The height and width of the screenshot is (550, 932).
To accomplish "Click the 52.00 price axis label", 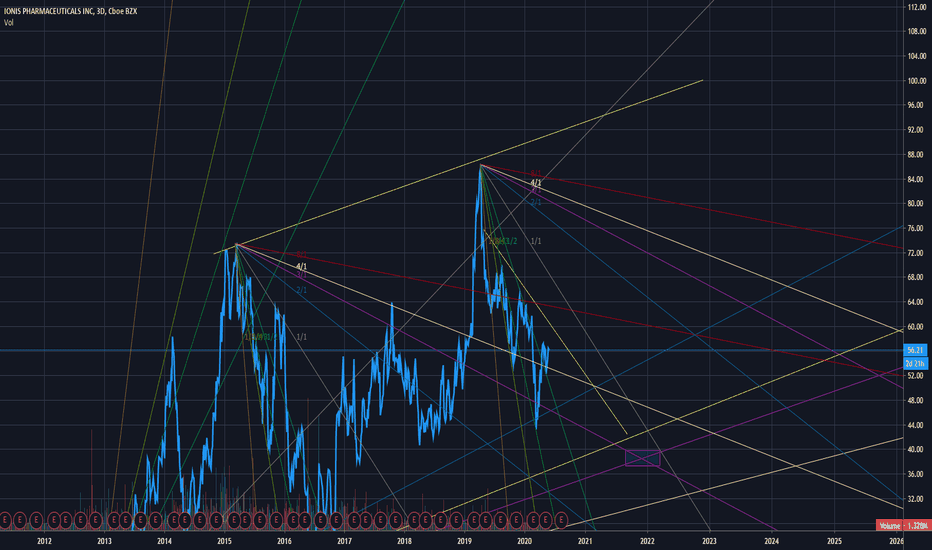I will click(917, 376).
